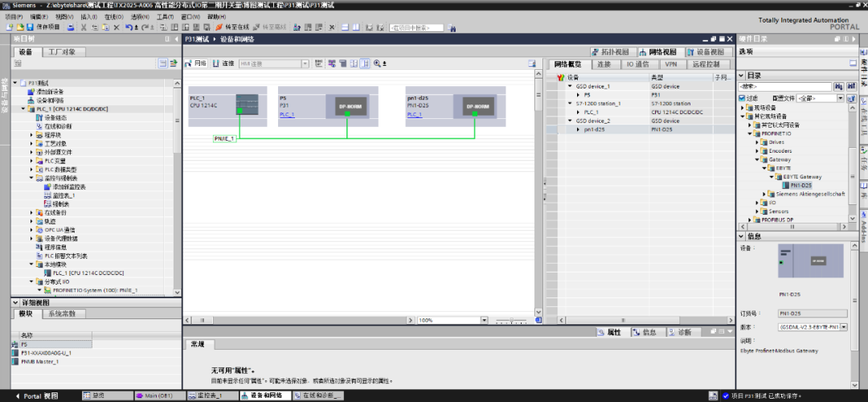This screenshot has width=868, height=402.
Task: Click the zoom slider in network view
Action: point(510,321)
